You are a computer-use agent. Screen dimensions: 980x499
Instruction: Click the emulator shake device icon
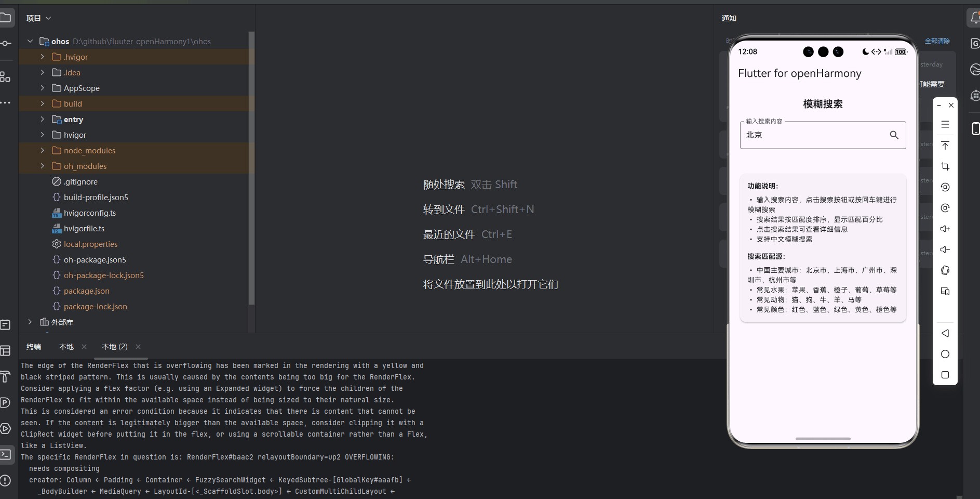click(x=945, y=270)
